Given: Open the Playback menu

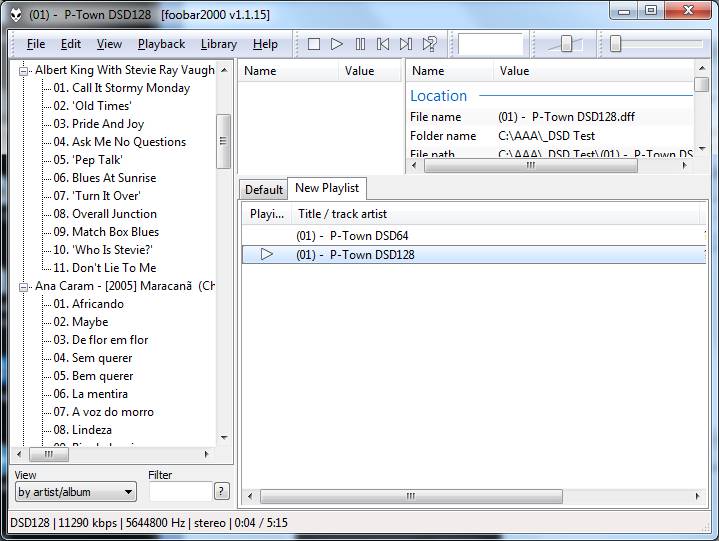Looking at the screenshot, I should 161,44.
